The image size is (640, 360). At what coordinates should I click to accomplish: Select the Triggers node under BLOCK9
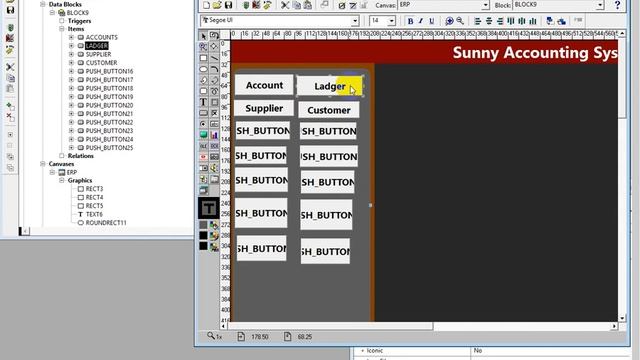(x=80, y=21)
